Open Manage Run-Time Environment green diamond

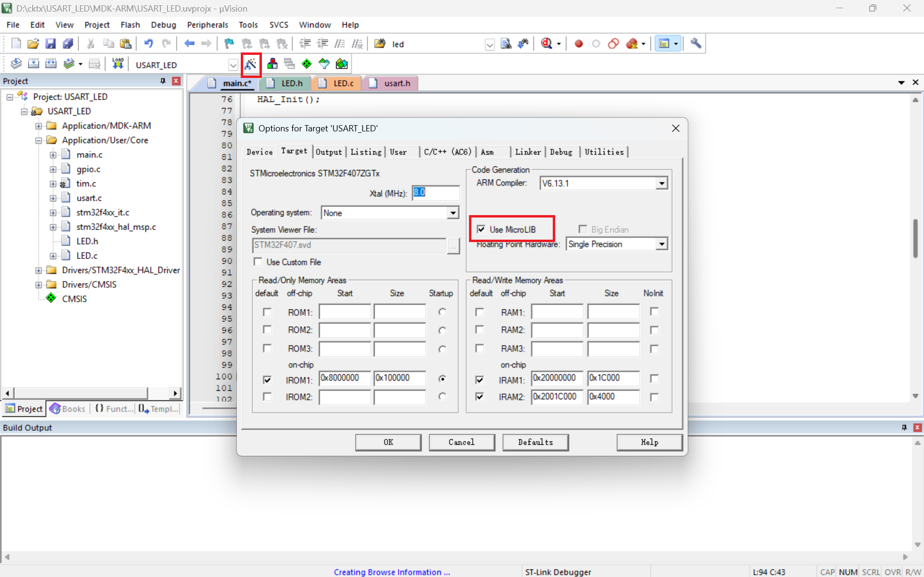(307, 64)
